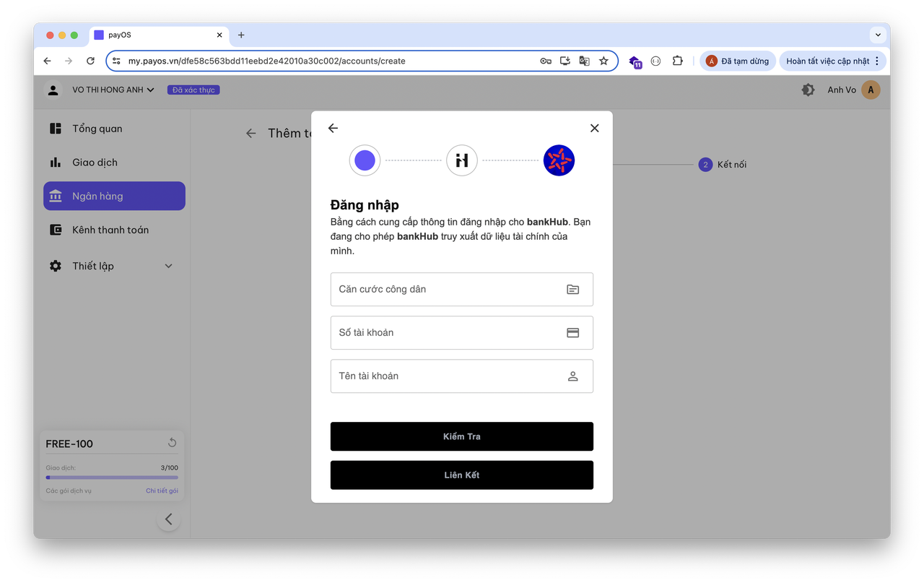The height and width of the screenshot is (583, 924).
Task: Select Kênh thanh toán in the sidebar
Action: [110, 230]
